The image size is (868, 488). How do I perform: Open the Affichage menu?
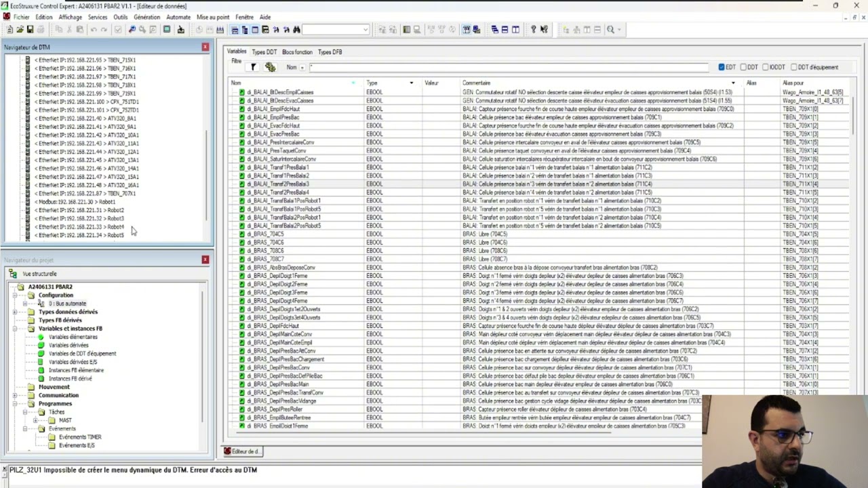tap(70, 17)
